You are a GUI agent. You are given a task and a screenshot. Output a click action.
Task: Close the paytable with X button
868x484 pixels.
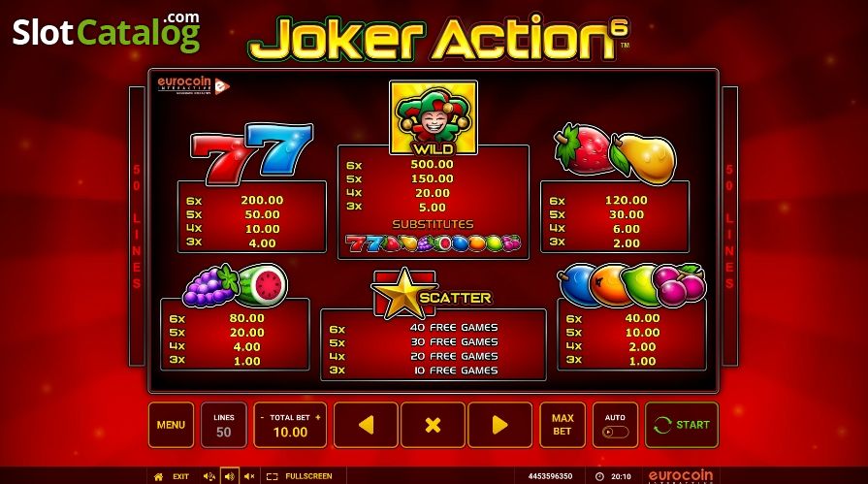coord(433,425)
